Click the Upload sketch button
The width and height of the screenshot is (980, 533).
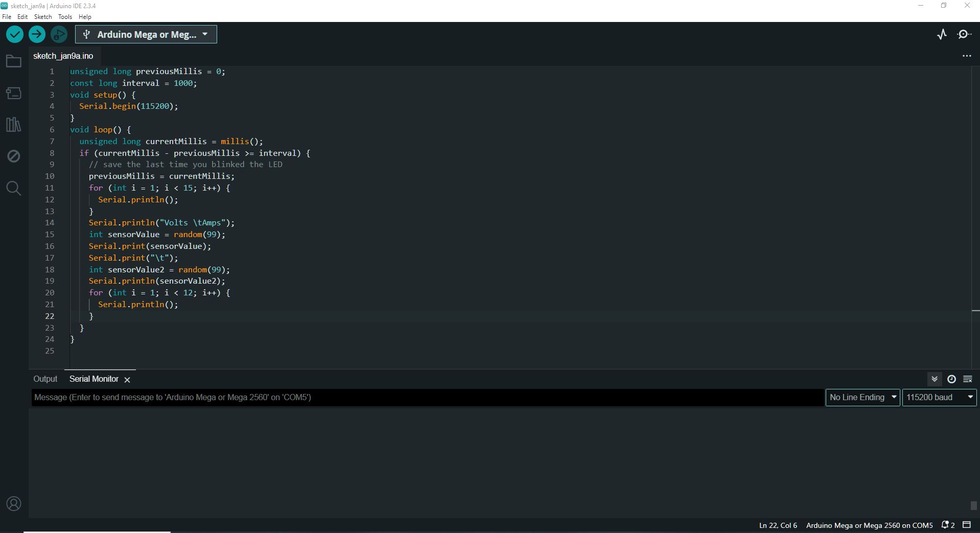click(36, 34)
